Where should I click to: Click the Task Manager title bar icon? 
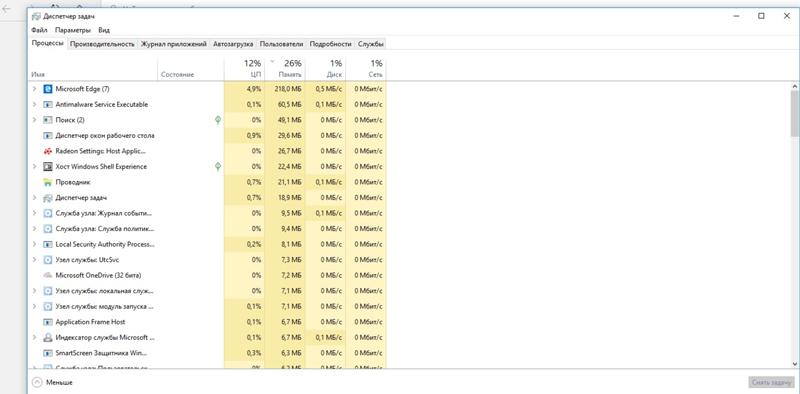[36, 16]
